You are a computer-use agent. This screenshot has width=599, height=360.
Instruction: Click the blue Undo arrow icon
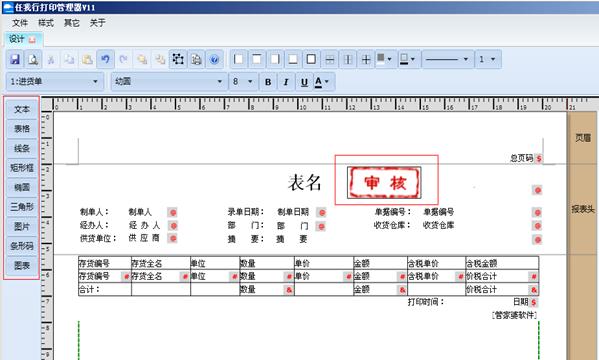pyautogui.click(x=105, y=59)
